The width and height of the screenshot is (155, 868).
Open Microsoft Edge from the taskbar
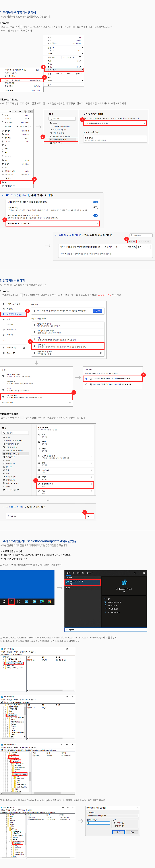point(42,601)
